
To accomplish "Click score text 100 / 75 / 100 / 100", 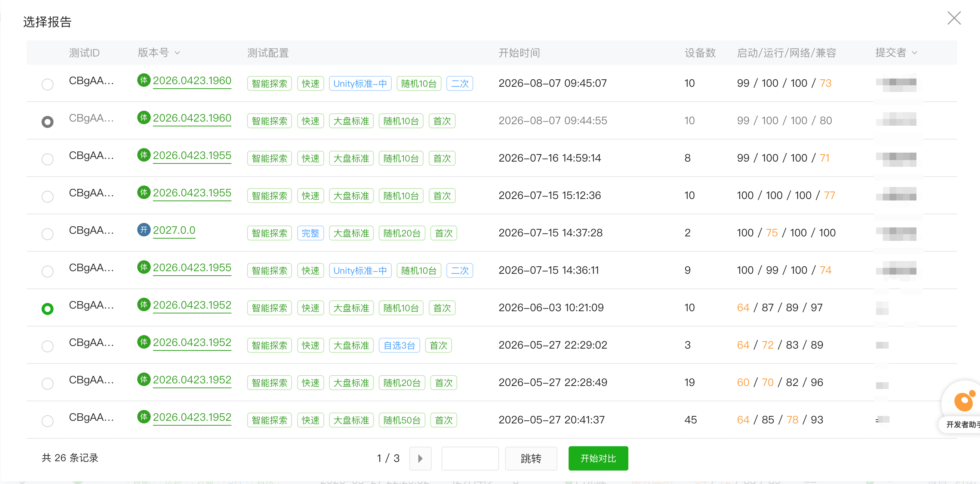I will 786,233.
